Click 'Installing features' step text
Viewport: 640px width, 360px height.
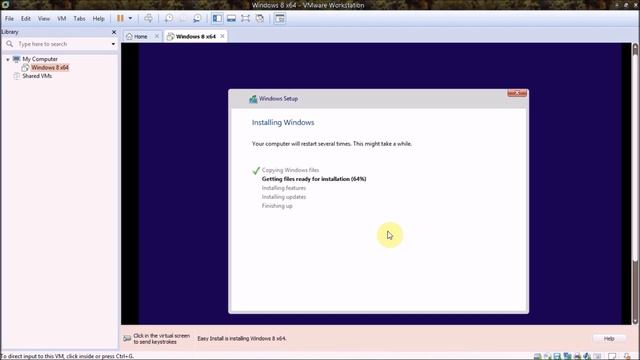pos(284,188)
